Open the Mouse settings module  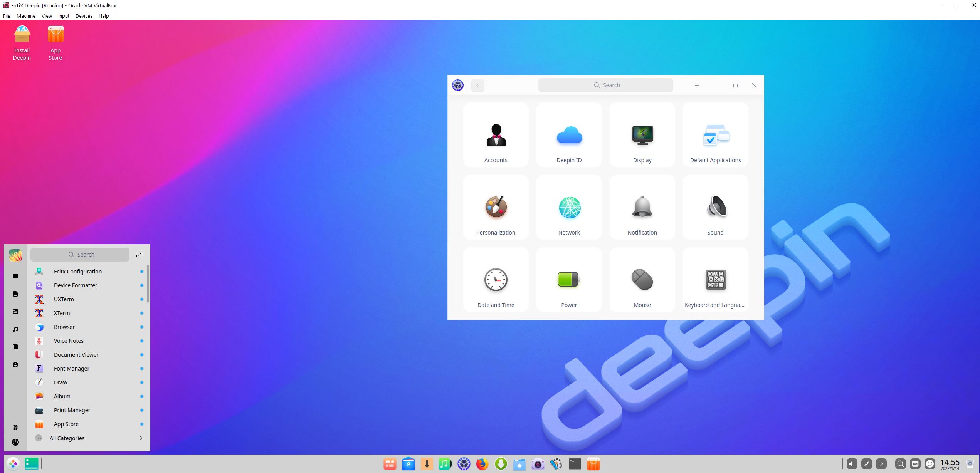[642, 280]
